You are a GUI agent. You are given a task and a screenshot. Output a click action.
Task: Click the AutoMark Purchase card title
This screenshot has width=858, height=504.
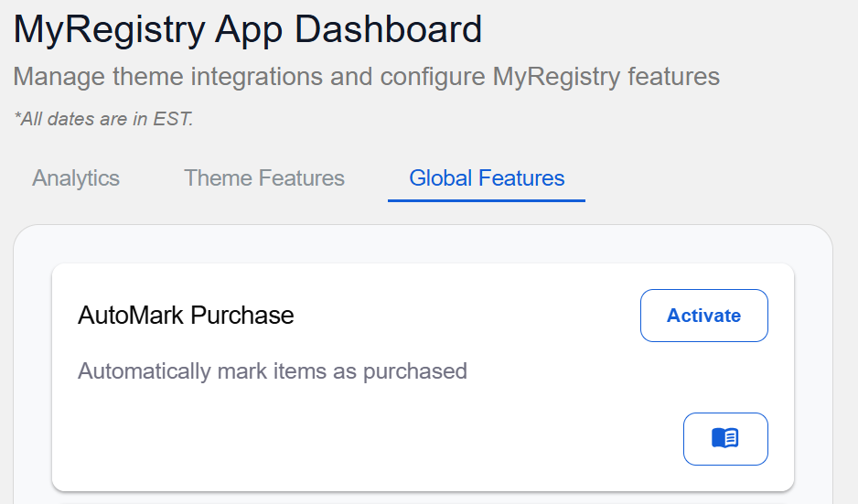pyautogui.click(x=186, y=316)
